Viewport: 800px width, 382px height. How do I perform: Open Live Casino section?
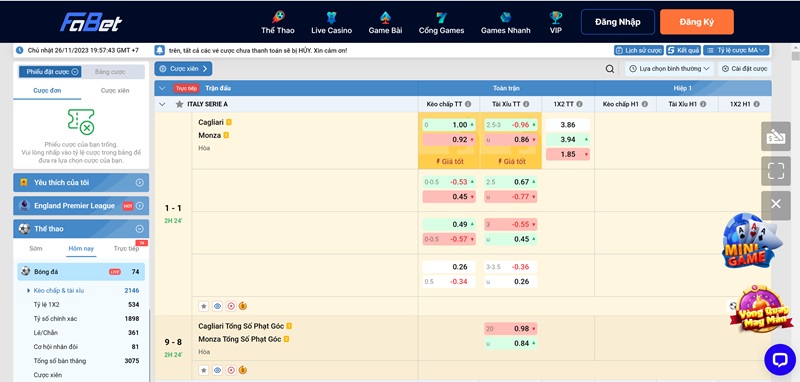331,22
